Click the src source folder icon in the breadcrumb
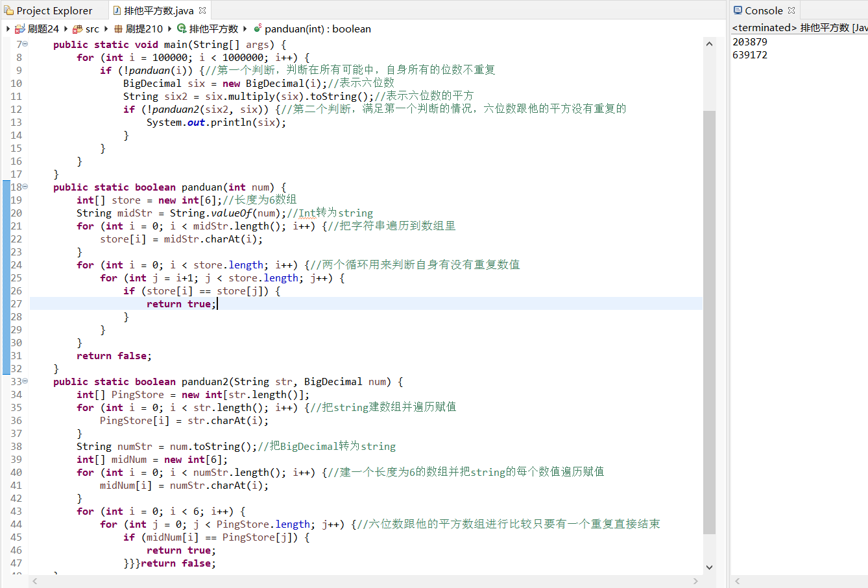Screen dimensions: 868x588 click(77, 29)
